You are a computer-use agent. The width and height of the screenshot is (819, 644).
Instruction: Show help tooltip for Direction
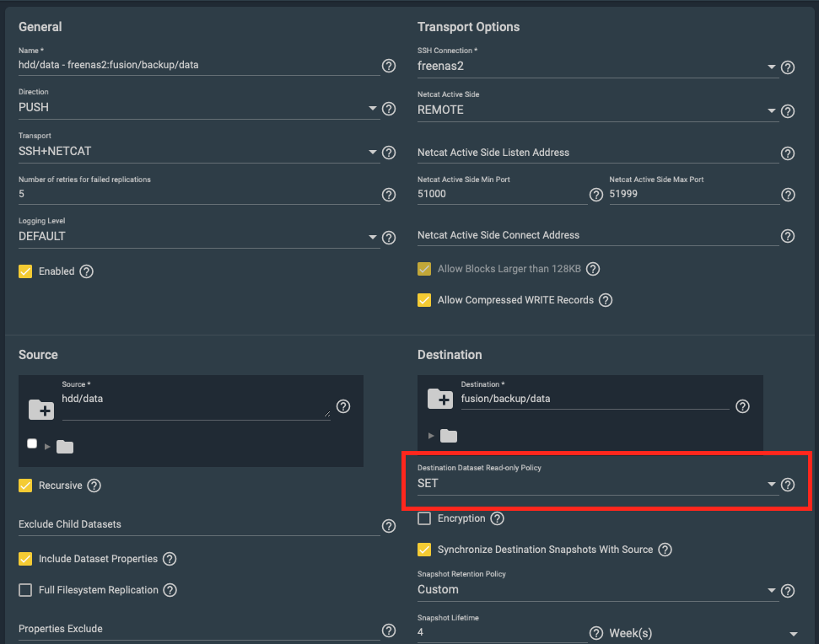tap(389, 109)
